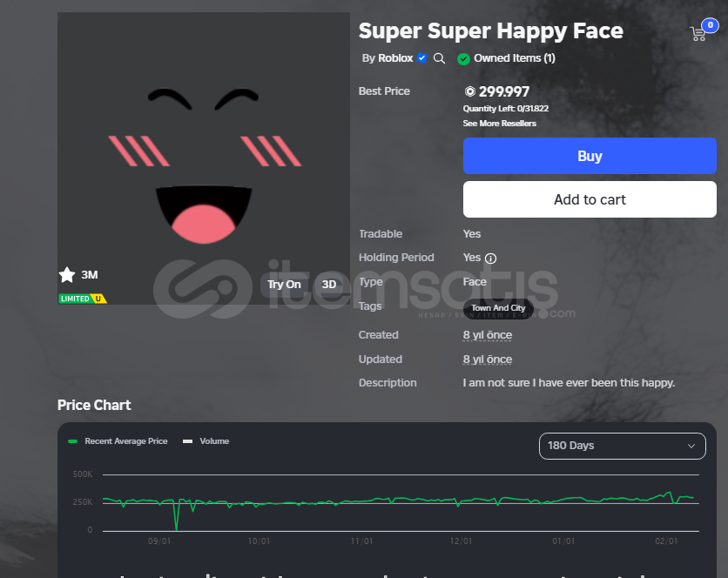Screen dimensions: 728x578
Task: Click the Robux currency icon by price
Action: pos(470,91)
